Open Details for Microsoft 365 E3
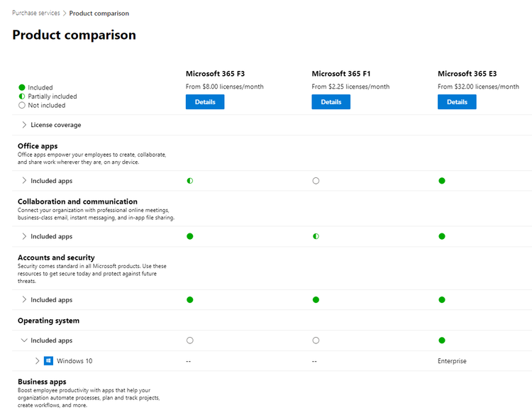 (x=457, y=102)
